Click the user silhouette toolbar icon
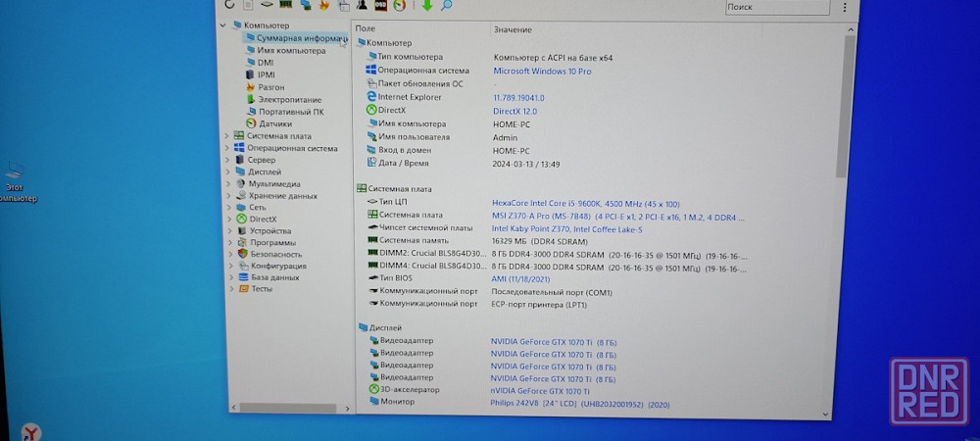Viewport: 980px width, 441px height. pyautogui.click(x=362, y=5)
